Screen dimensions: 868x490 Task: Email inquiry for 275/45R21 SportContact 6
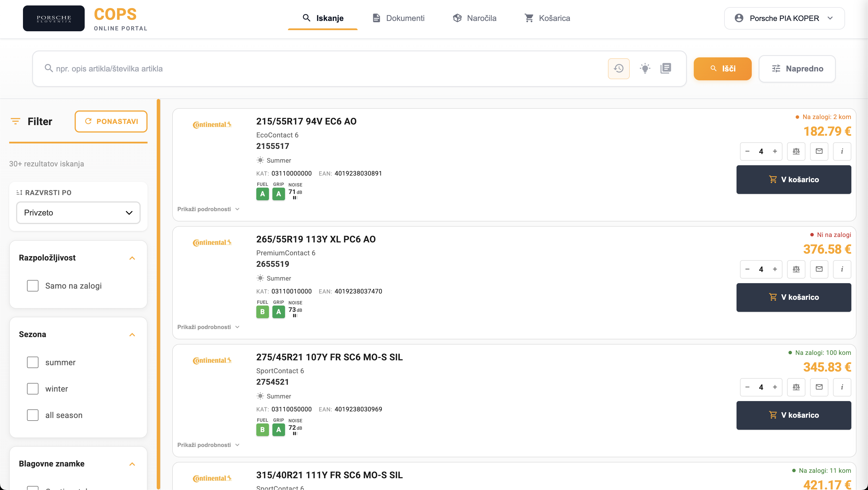(x=819, y=387)
